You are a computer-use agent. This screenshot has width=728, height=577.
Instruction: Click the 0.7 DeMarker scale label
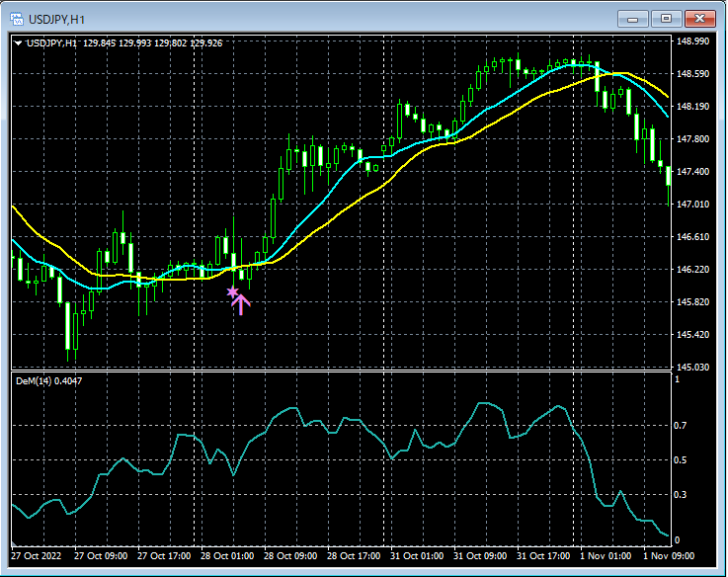tap(681, 426)
